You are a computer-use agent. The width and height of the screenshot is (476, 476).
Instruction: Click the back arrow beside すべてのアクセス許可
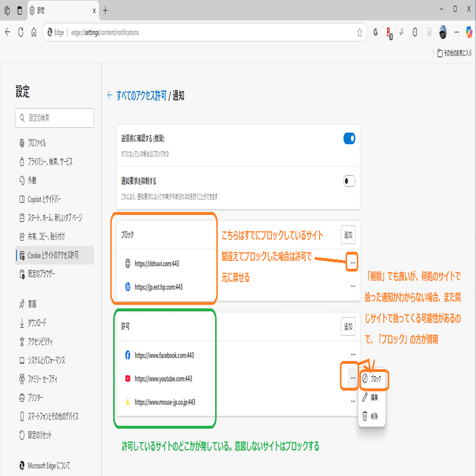(x=110, y=95)
